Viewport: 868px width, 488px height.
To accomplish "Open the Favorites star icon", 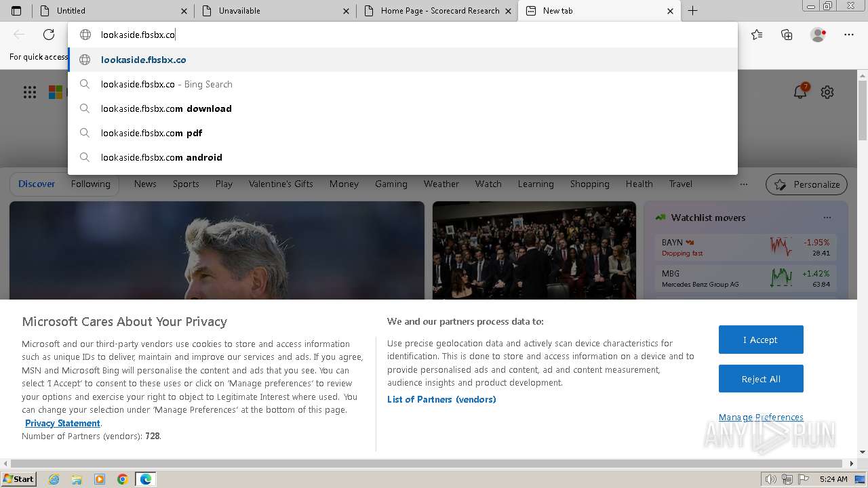I will point(757,35).
